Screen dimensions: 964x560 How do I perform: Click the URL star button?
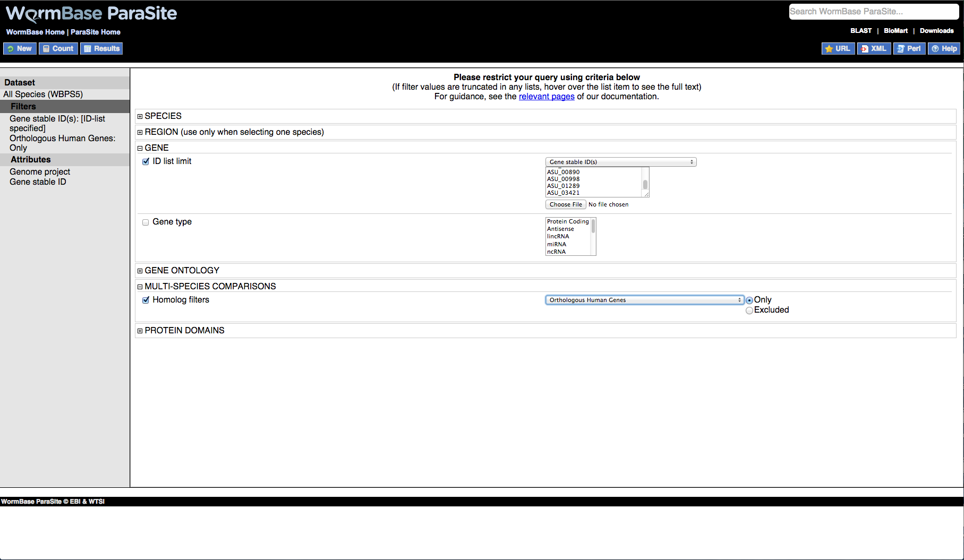[x=838, y=49]
